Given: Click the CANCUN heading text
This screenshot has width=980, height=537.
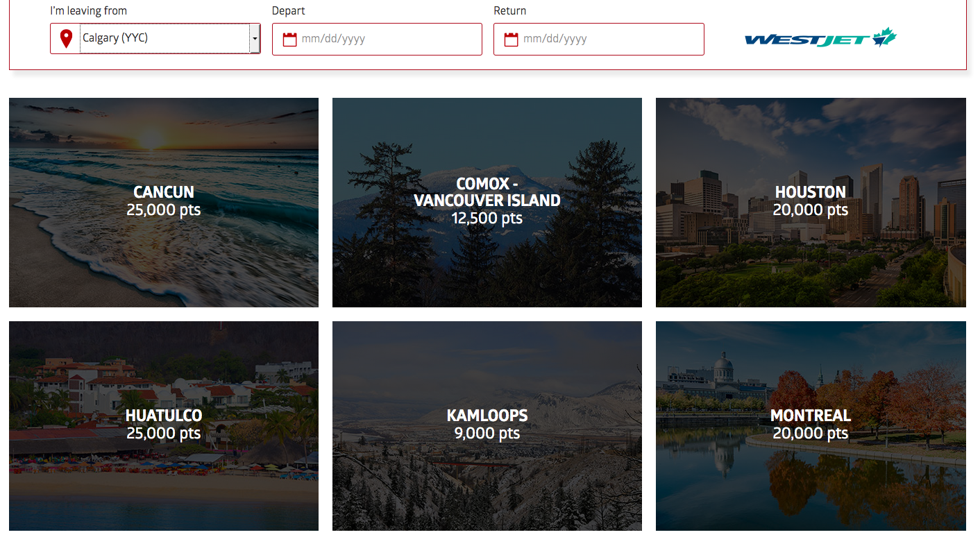Looking at the screenshot, I should point(164,192).
